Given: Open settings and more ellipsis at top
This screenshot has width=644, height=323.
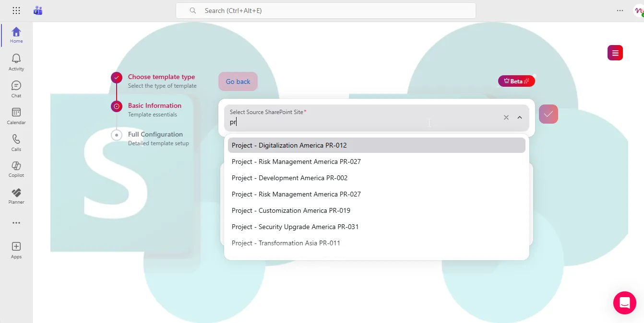Looking at the screenshot, I should [x=620, y=11].
